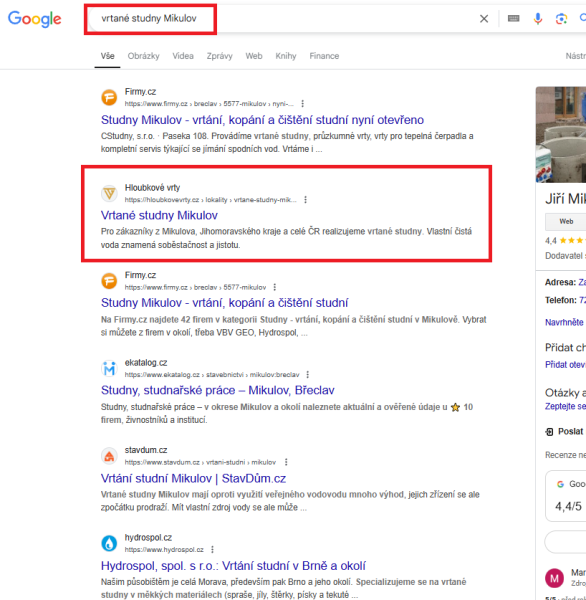Open 'Studny, studnařské práce – Mikulov, Břeclav'
This screenshot has height=600, width=586.
(217, 390)
